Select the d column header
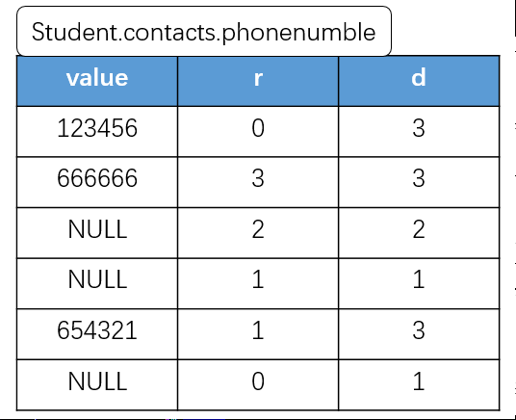Viewport: 516px width, 420px height. (x=419, y=81)
